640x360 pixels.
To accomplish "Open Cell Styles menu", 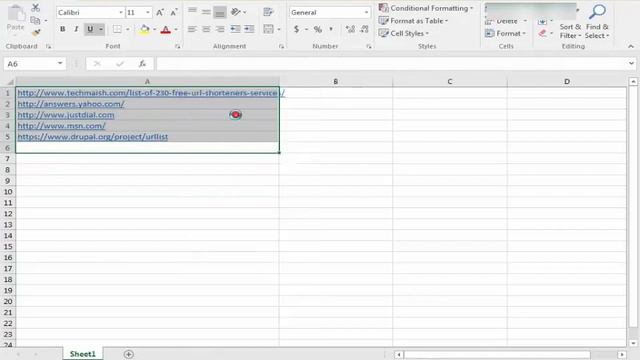I will click(404, 33).
